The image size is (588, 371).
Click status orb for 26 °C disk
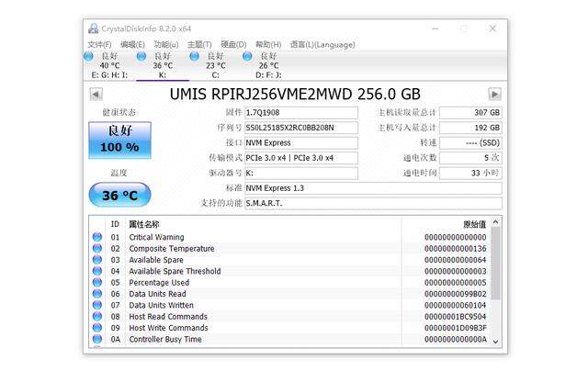click(x=247, y=57)
